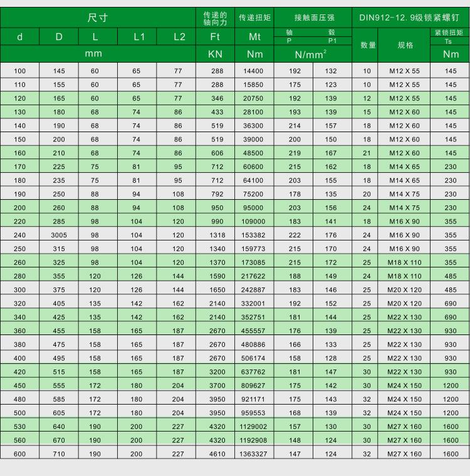Click the 规格 column header
The image size is (470, 476).
pyautogui.click(x=404, y=45)
